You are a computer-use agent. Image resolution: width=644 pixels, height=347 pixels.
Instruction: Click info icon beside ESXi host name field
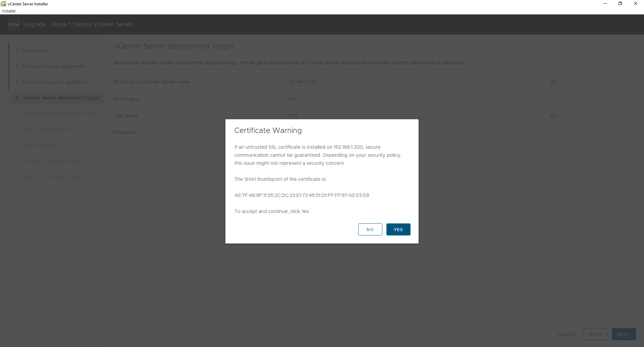553,83
